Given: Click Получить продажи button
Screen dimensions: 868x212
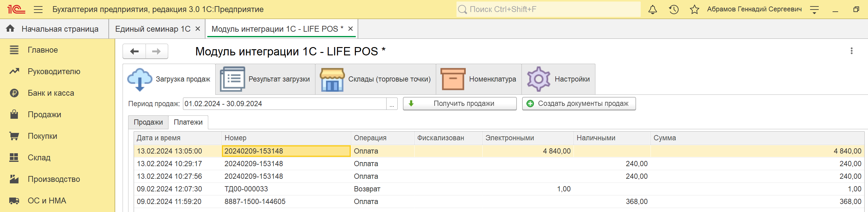Looking at the screenshot, I should click(x=460, y=104).
